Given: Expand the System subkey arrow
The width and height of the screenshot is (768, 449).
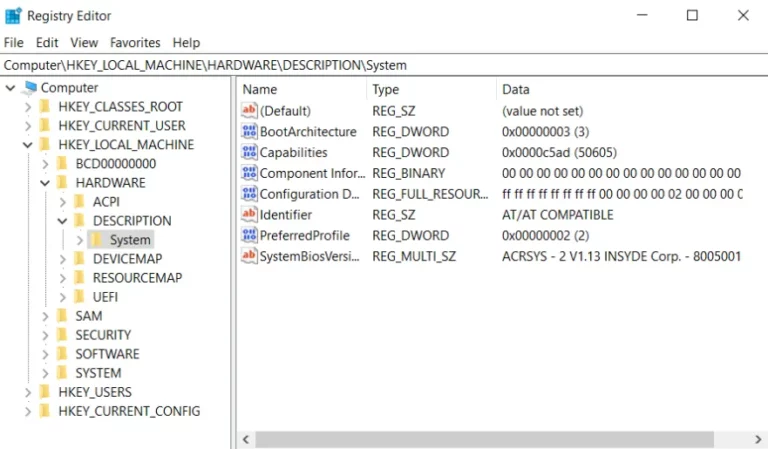Looking at the screenshot, I should point(80,240).
